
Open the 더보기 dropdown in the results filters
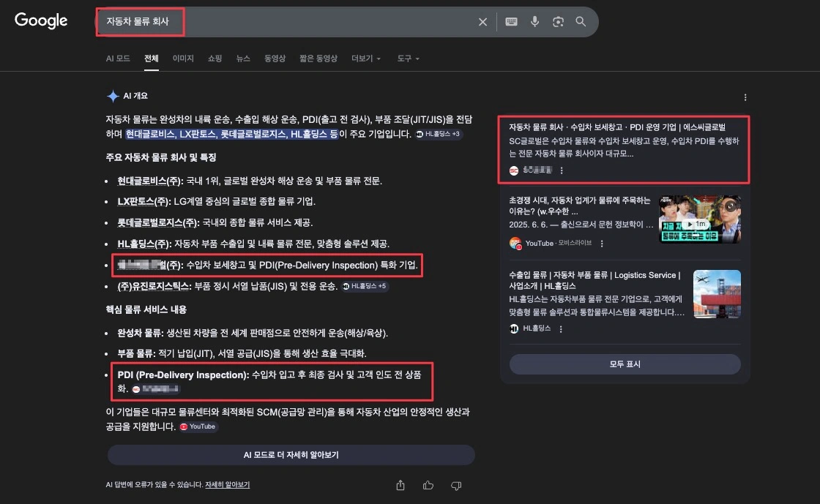pos(366,59)
